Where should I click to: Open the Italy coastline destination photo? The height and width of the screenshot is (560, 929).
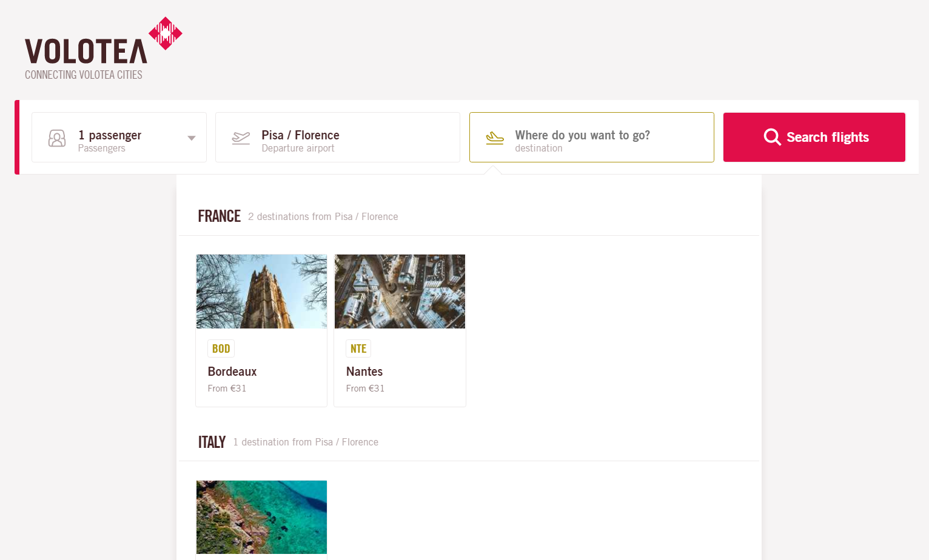(261, 517)
